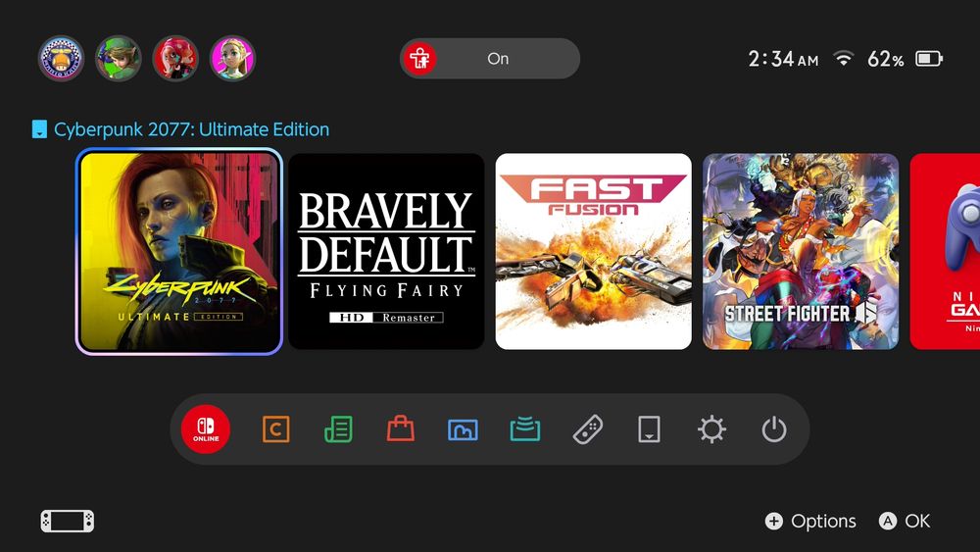Image resolution: width=980 pixels, height=552 pixels.
Task: Select the red GameCube controller game tile
Action: [945, 251]
